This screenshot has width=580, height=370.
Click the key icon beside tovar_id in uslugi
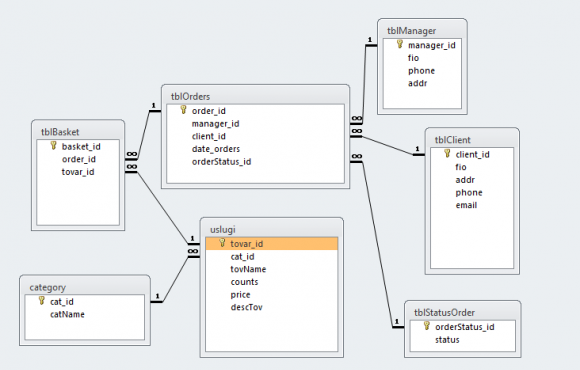tap(222, 243)
